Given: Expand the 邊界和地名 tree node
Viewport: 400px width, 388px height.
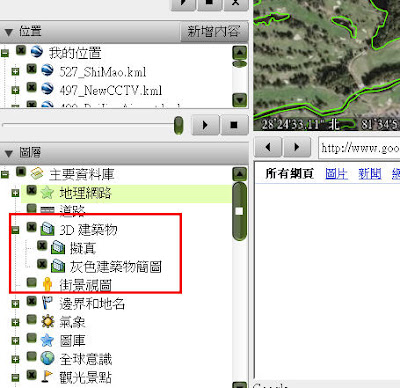Looking at the screenshot, I should tap(15, 304).
